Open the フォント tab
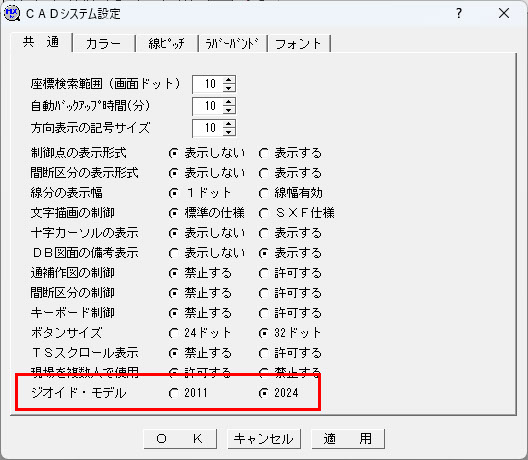The image size is (528, 460). tap(298, 44)
